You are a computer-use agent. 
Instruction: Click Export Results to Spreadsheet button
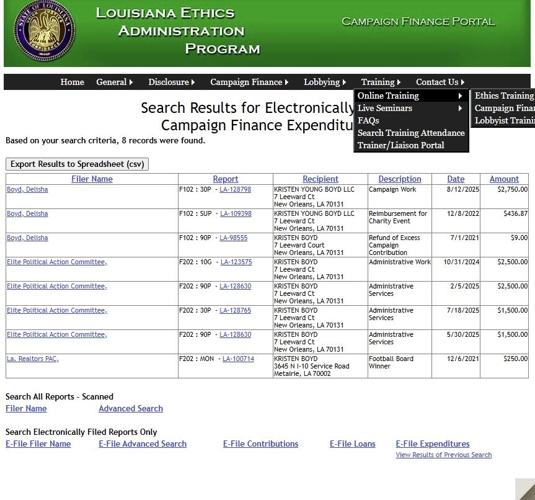click(77, 164)
